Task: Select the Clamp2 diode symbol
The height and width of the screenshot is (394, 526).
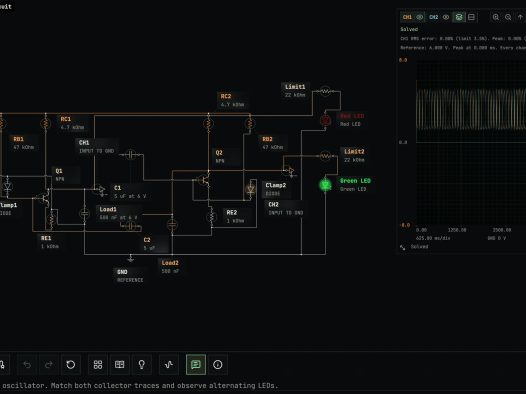Action: pyautogui.click(x=251, y=190)
